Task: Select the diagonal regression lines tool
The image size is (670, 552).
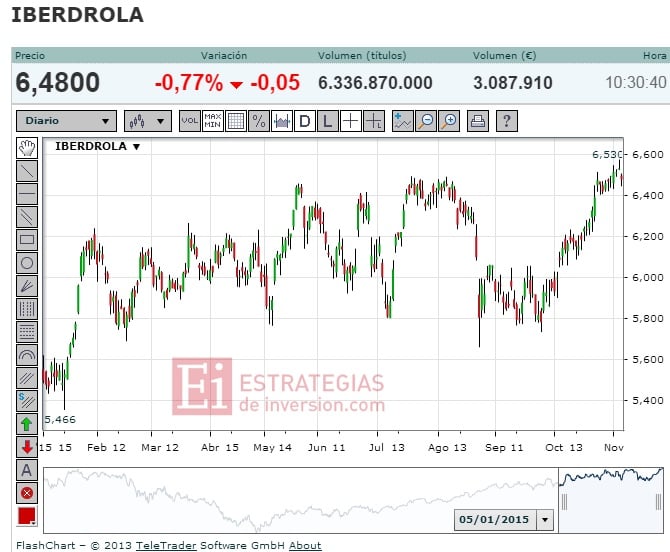Action: (27, 378)
